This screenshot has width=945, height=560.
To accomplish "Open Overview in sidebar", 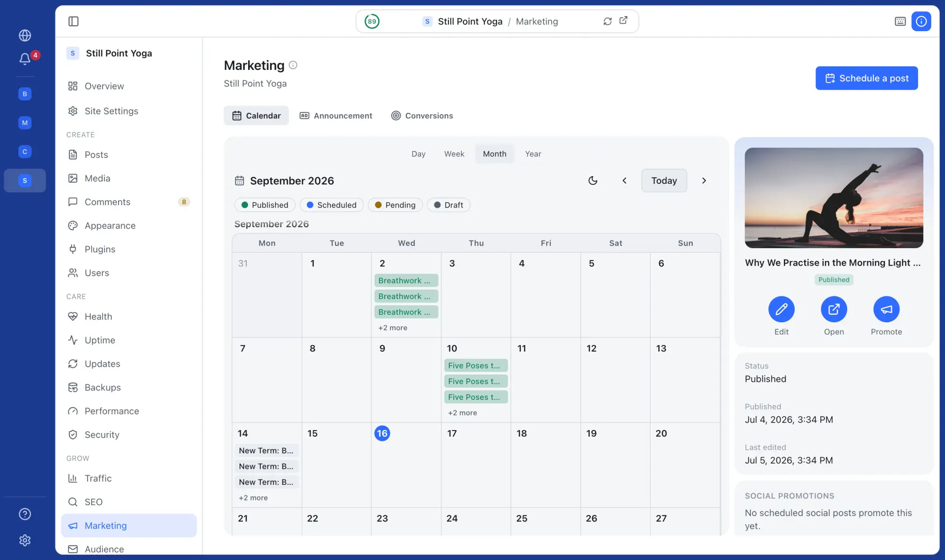I will [129, 86].
